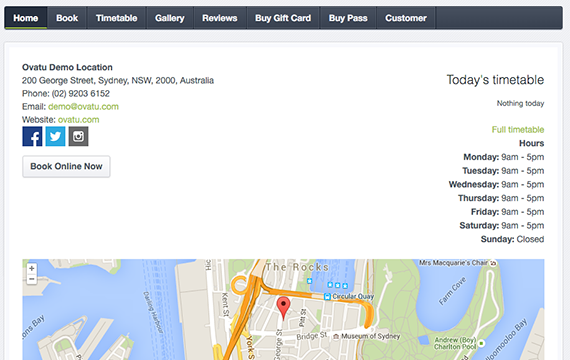Visit the ovatu.com website link

(x=79, y=120)
